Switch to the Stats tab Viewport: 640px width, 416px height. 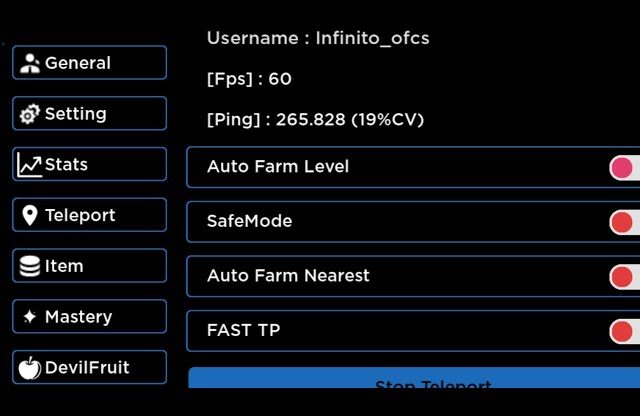pyautogui.click(x=89, y=165)
